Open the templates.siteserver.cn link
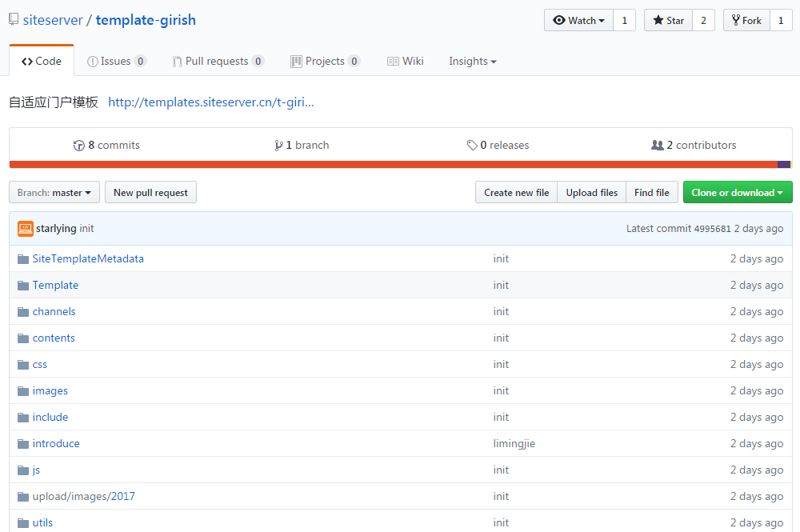 click(211, 102)
